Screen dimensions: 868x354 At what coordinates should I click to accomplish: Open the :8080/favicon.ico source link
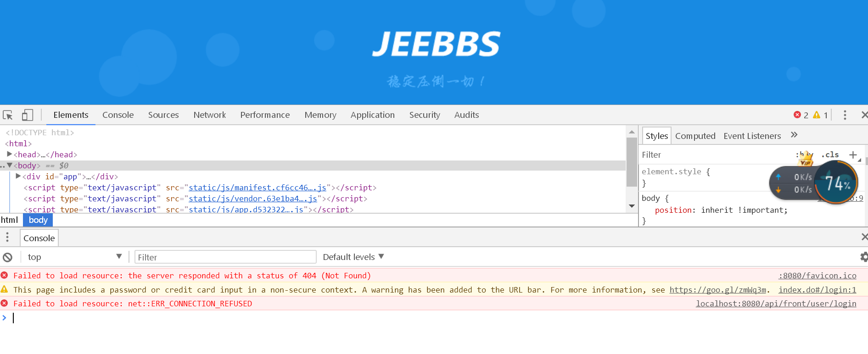[817, 276]
